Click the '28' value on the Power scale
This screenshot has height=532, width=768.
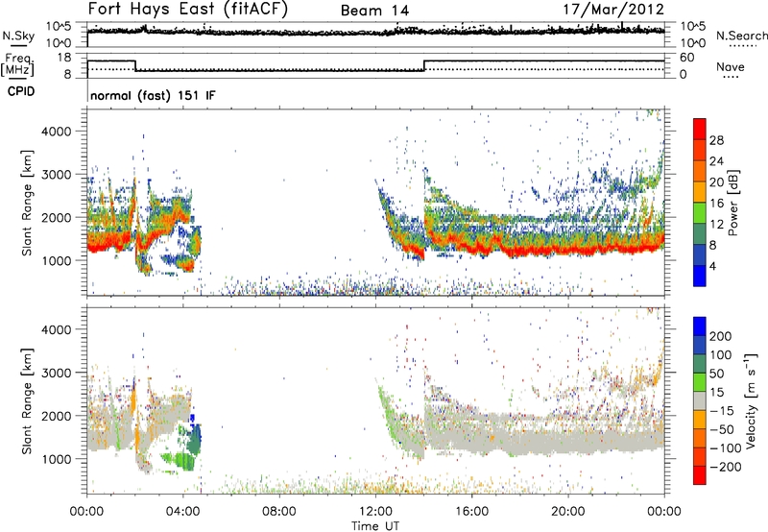pos(716,140)
